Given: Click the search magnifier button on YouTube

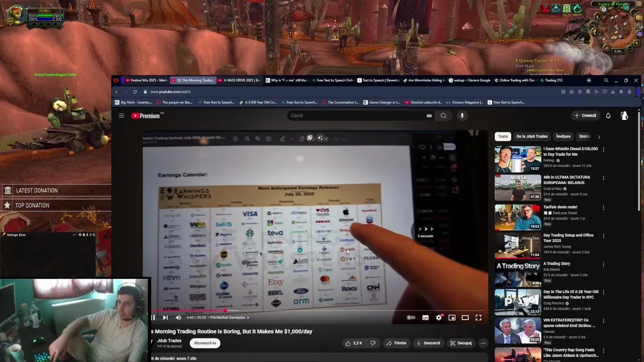Looking at the screenshot, I should pyautogui.click(x=443, y=116).
